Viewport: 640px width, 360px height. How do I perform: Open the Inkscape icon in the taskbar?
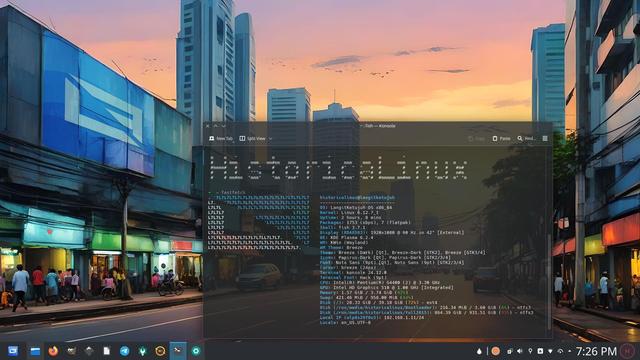point(89,351)
